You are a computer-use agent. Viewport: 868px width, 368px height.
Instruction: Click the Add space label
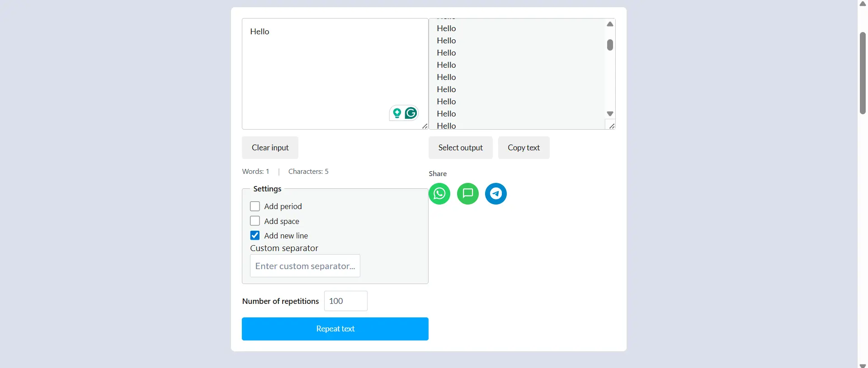point(282,221)
